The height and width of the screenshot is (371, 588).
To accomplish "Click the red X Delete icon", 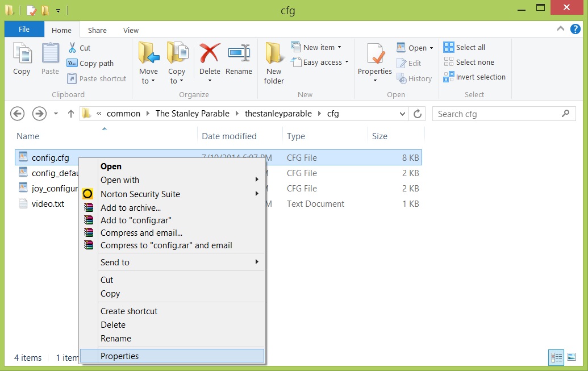I will pyautogui.click(x=210, y=52).
